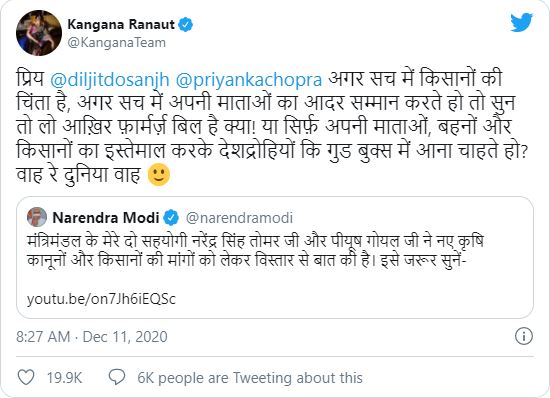This screenshot has width=550, height=398.
Task: Click the smiley emoji in tweet
Action: click(x=159, y=175)
